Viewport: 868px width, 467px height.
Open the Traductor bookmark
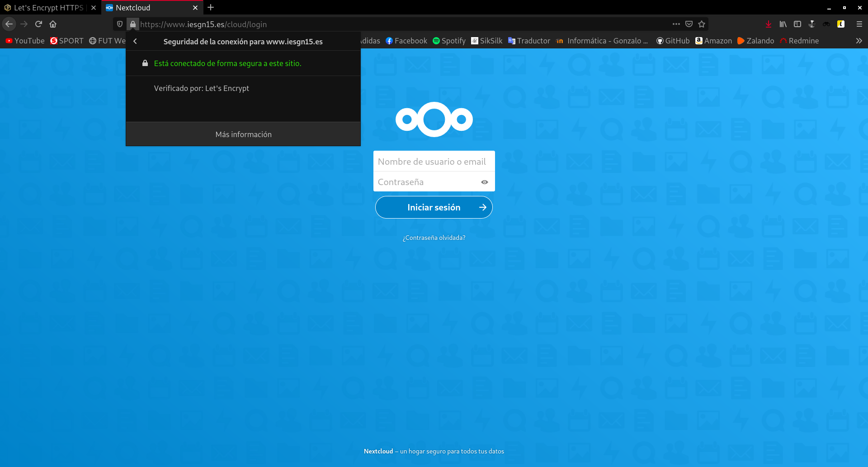529,41
